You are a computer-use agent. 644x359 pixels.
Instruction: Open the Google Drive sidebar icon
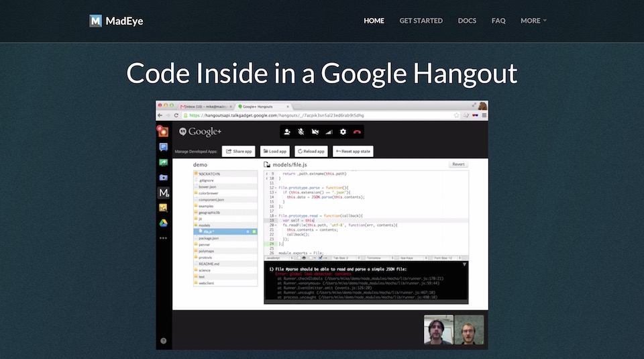coord(163,223)
